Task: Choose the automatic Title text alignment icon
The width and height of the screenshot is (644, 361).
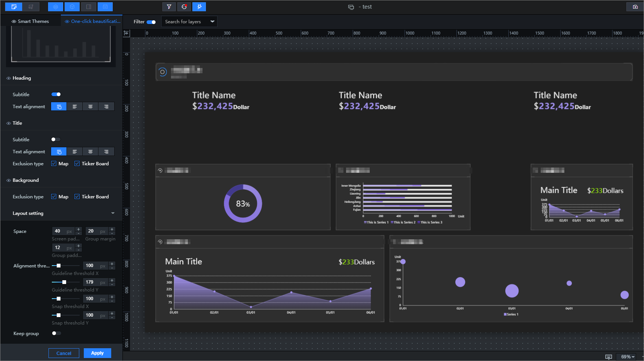Action: pyautogui.click(x=59, y=152)
